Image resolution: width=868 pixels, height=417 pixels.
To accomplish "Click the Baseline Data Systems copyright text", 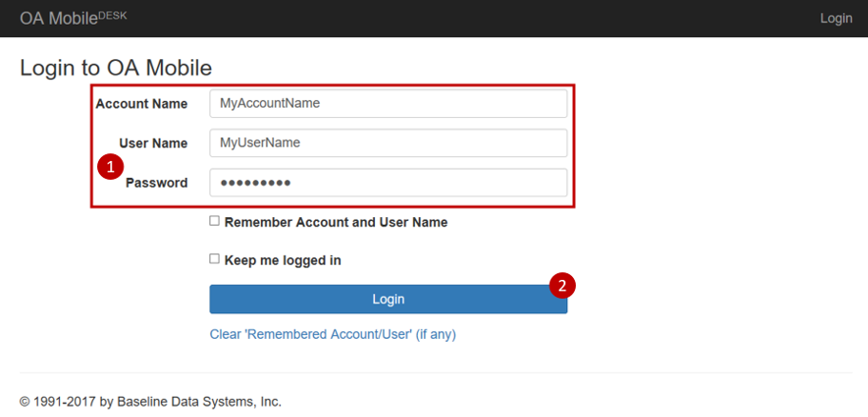I will (150, 401).
